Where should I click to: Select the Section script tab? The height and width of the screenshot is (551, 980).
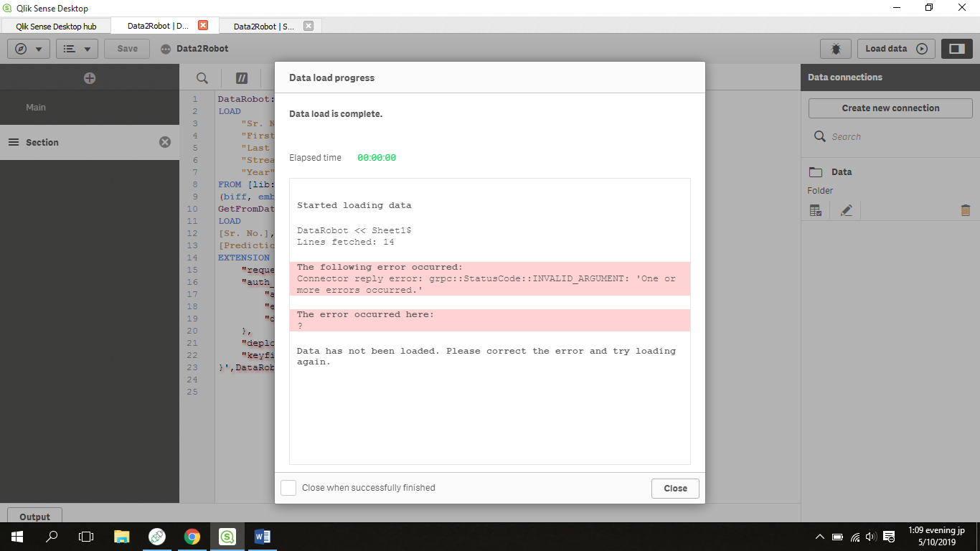[x=90, y=142]
